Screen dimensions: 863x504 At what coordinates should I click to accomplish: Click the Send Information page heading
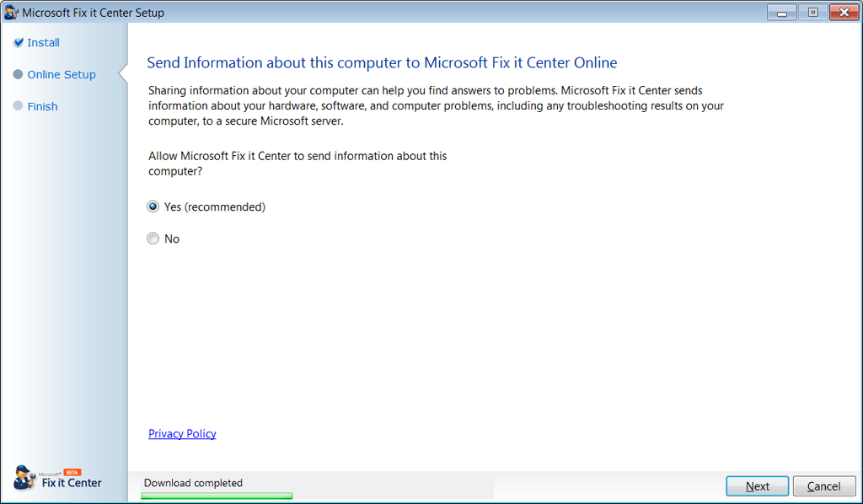click(382, 62)
